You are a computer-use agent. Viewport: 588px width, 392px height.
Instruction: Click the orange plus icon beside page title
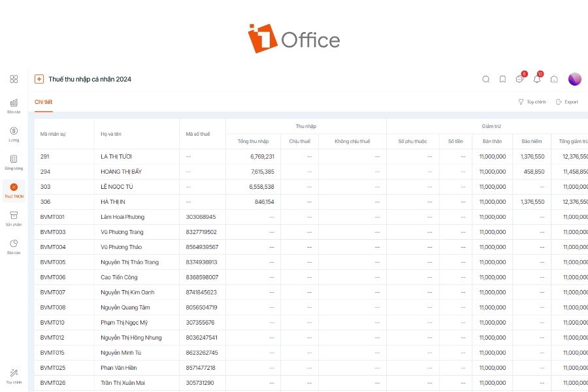click(39, 79)
